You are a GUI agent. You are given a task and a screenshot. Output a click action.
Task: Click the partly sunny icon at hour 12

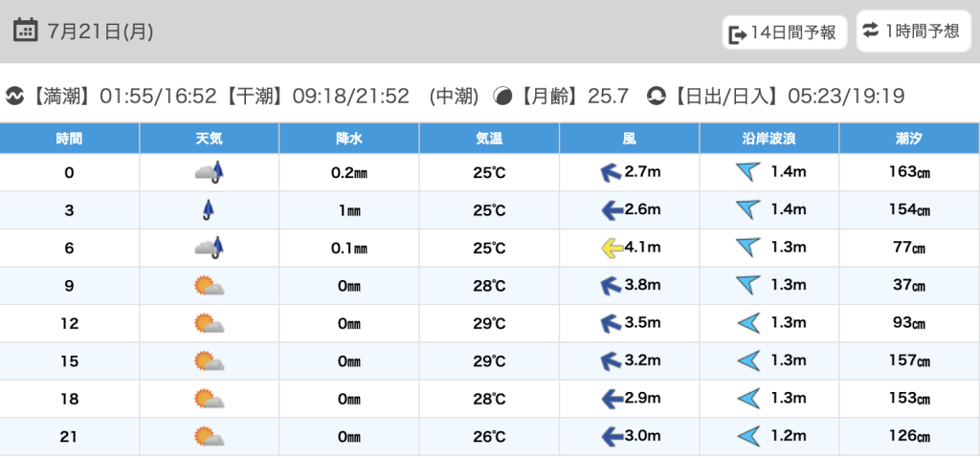tap(209, 323)
